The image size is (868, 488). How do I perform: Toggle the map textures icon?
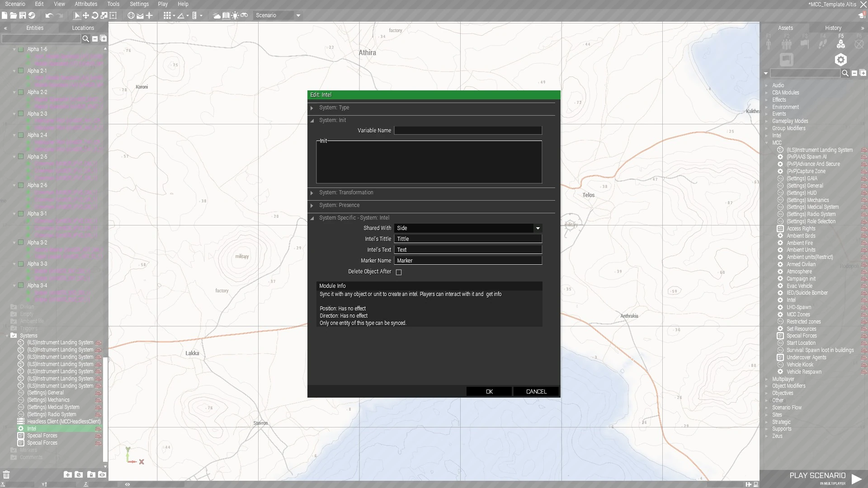tap(226, 15)
